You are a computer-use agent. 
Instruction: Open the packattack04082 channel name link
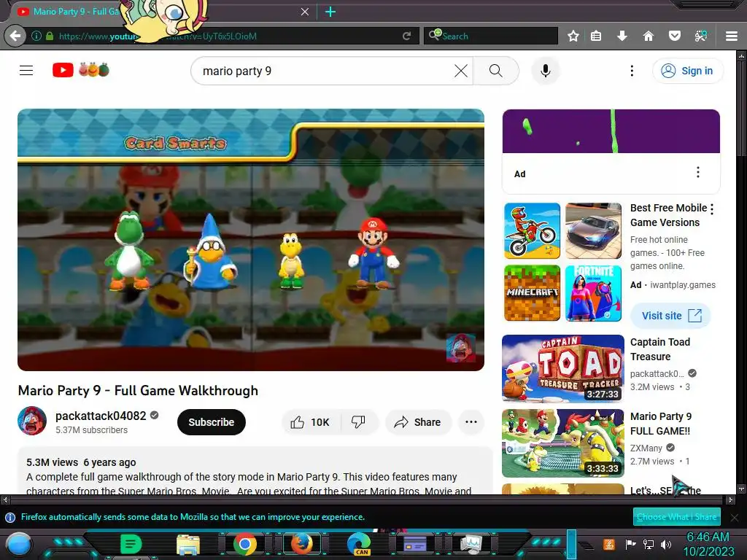point(101,416)
